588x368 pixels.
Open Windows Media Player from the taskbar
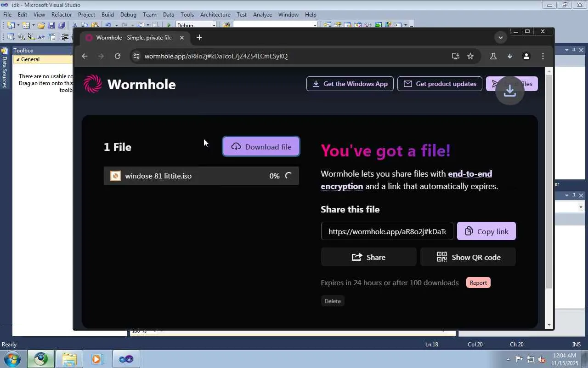tap(96, 359)
